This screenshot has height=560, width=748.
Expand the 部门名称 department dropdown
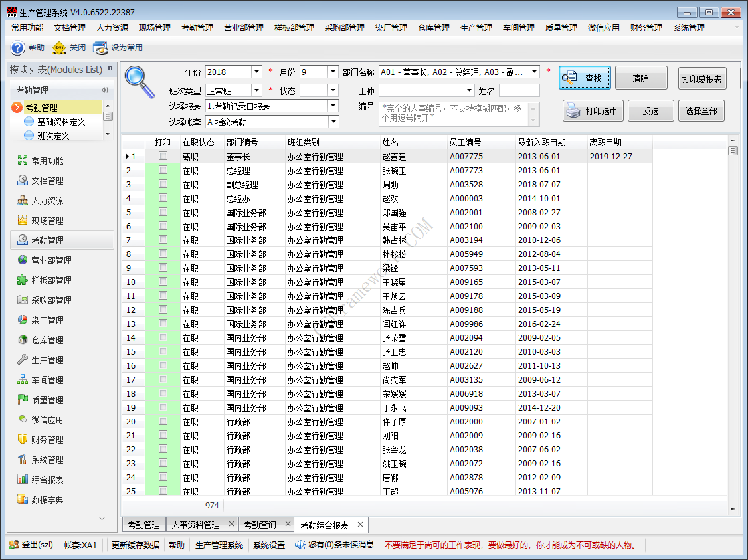534,72
